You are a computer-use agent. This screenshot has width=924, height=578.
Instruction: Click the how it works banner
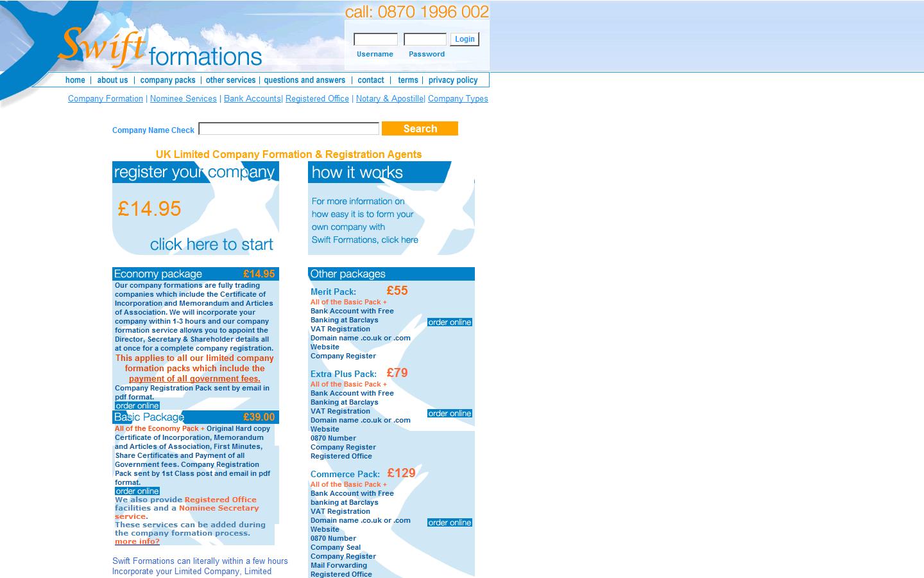[391, 209]
